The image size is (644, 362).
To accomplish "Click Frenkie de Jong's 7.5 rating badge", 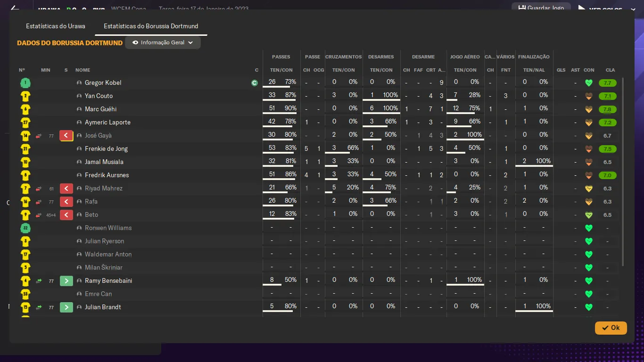I will (x=607, y=149).
